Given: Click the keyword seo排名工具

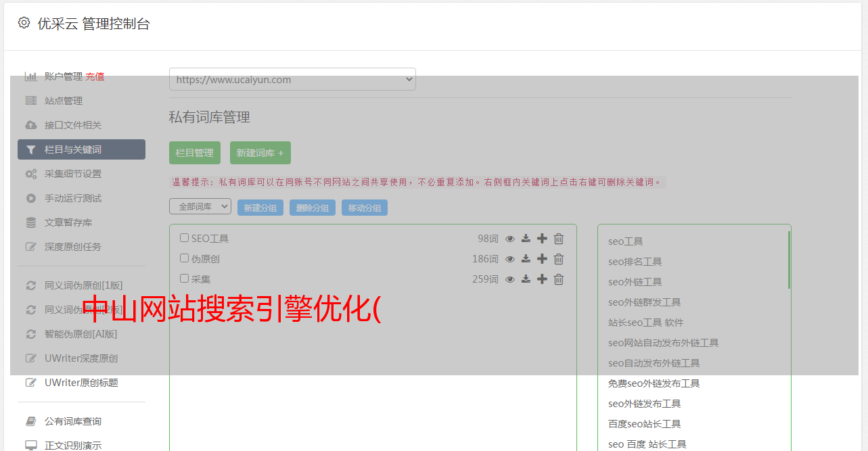Looking at the screenshot, I should (x=635, y=262).
